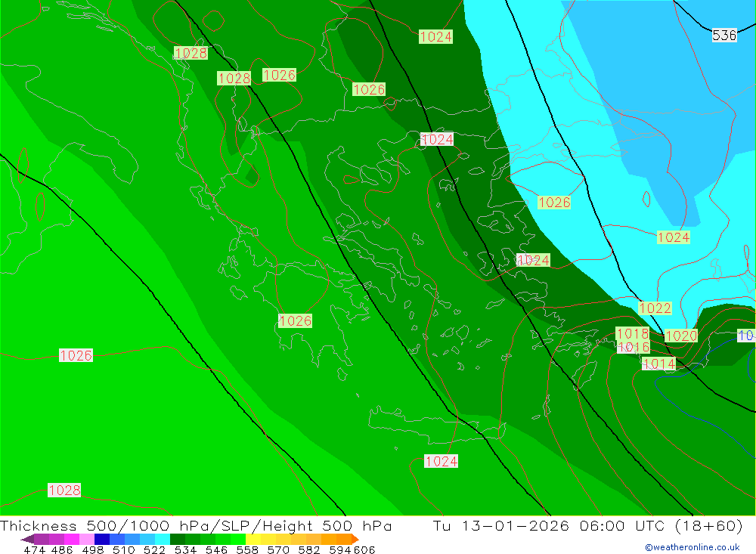Click the 536 height contour label
756x554 pixels.
point(724,36)
